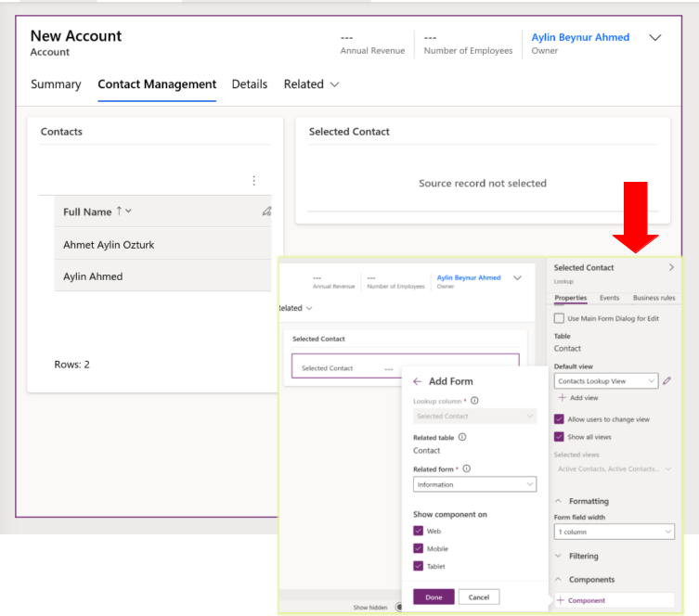
Task: Switch to the Details tab
Action: pos(250,84)
